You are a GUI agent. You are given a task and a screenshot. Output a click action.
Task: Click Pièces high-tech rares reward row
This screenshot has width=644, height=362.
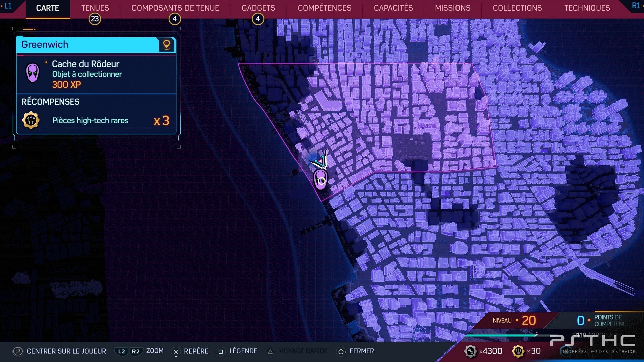pos(96,120)
